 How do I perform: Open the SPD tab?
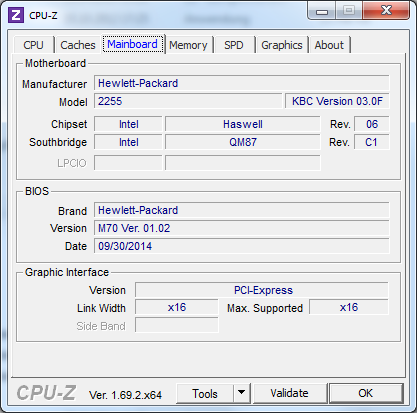(234, 45)
